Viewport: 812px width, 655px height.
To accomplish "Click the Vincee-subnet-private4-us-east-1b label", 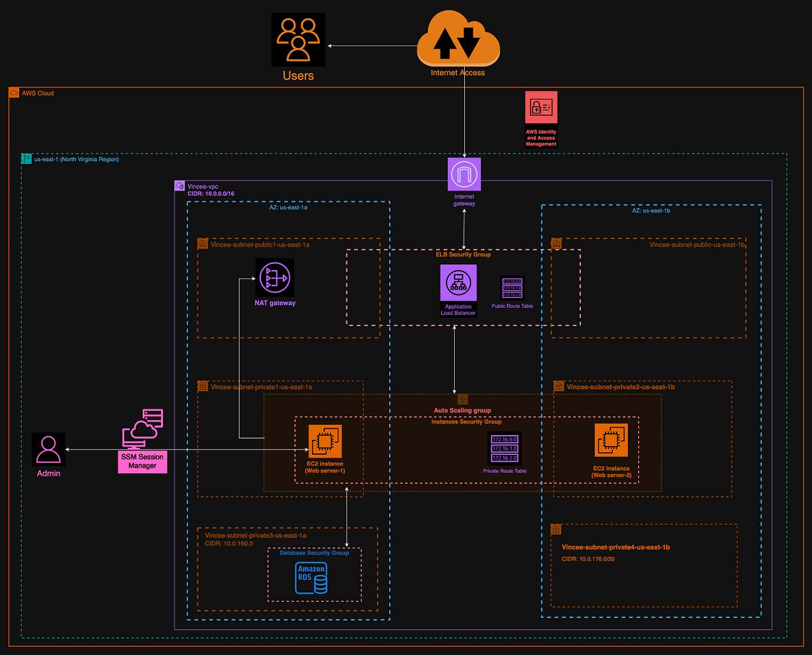I will tap(616, 547).
